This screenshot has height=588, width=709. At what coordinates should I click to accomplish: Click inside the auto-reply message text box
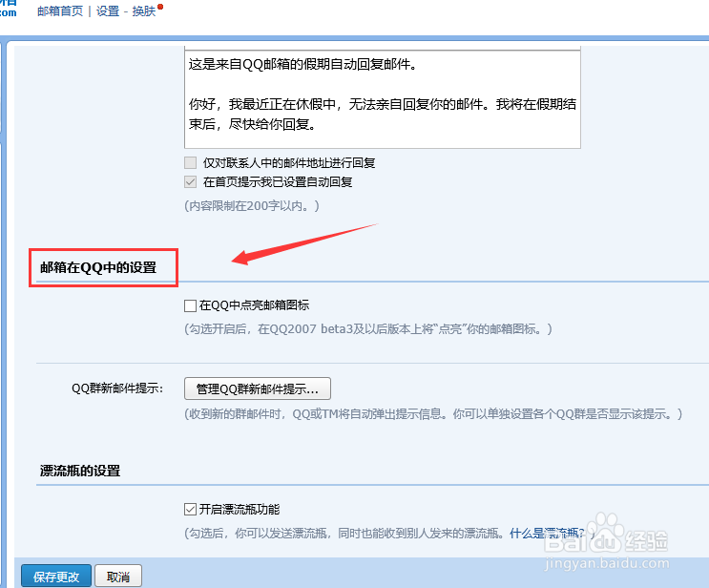(382, 99)
